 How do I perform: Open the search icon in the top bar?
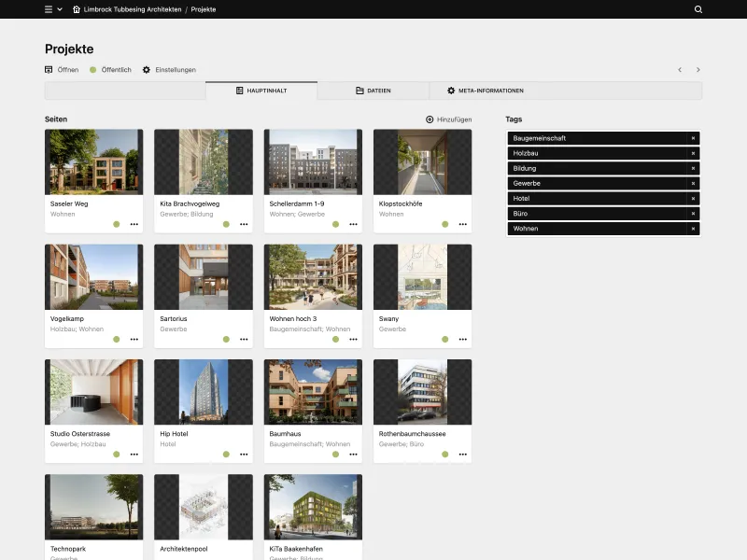pyautogui.click(x=698, y=9)
